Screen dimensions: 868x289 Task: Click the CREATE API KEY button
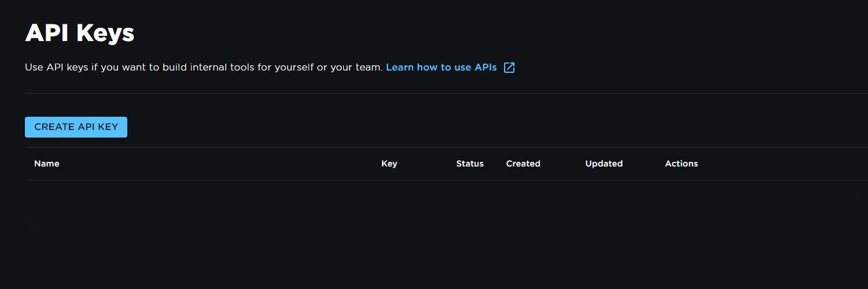point(76,127)
